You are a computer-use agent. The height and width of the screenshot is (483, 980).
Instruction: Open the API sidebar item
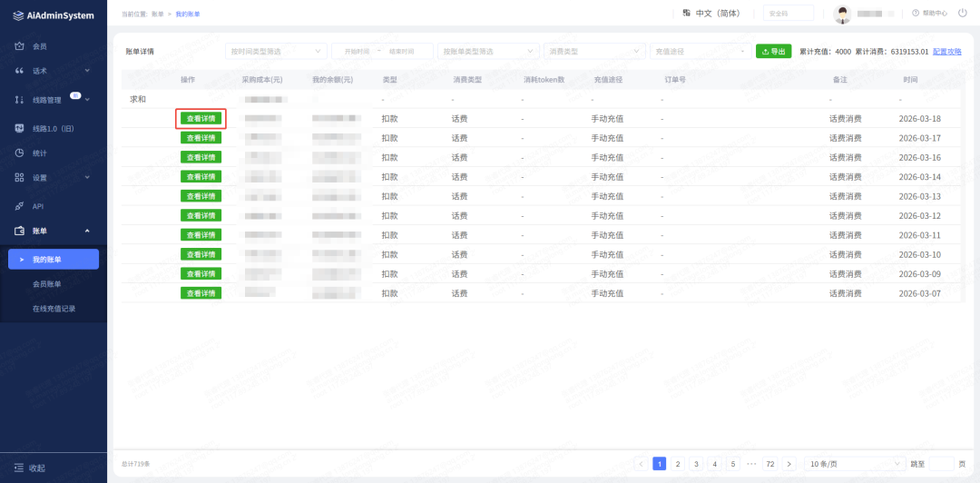pyautogui.click(x=38, y=206)
